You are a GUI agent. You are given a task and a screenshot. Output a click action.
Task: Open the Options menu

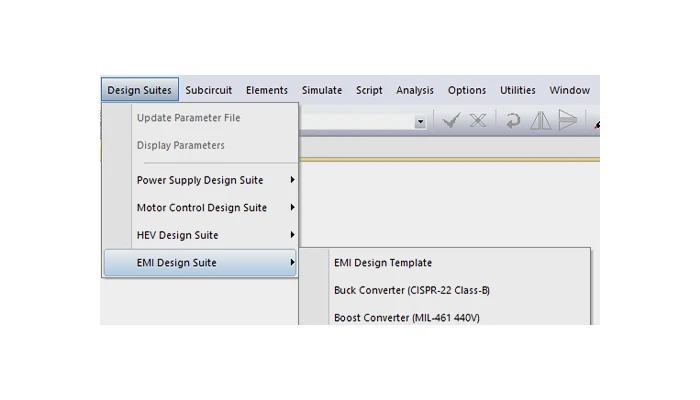coord(467,90)
